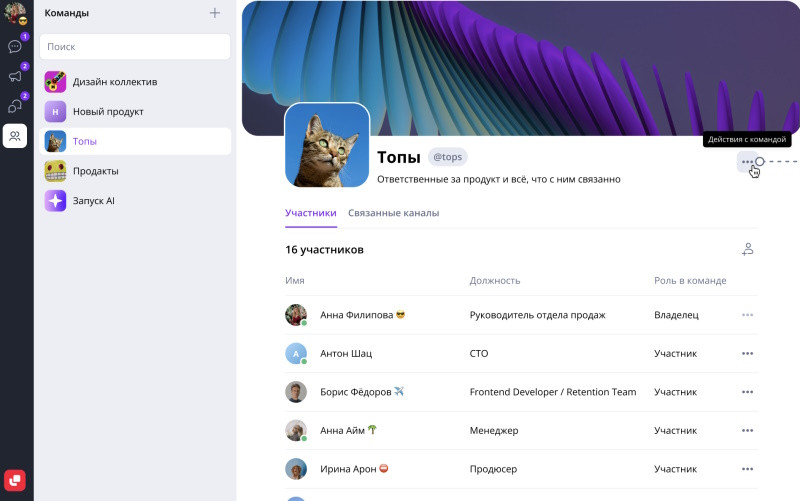The image size is (800, 501).
Task: Add a new team with the plus icon
Action: click(215, 13)
